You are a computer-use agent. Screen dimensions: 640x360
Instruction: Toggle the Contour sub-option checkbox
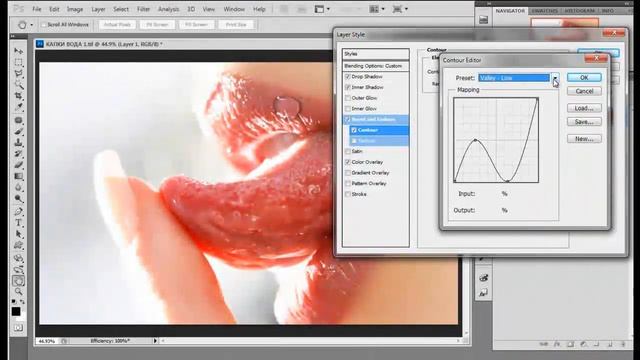tap(354, 130)
